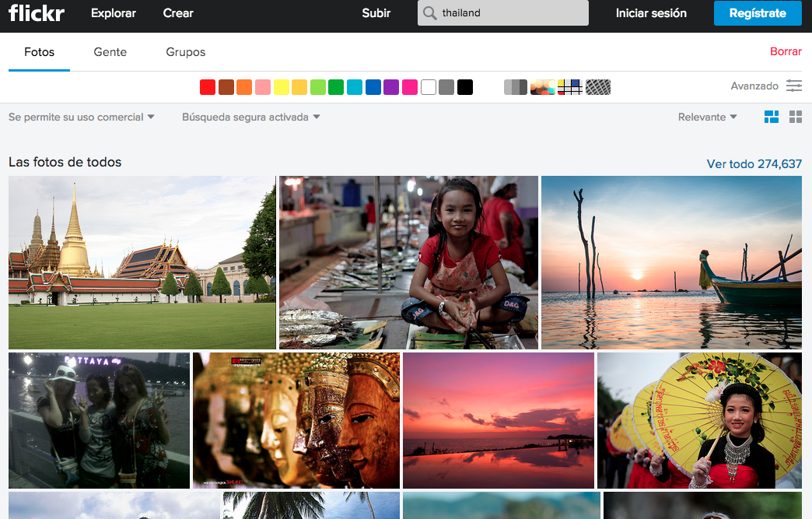Click the magnifying glass in the search bar

(428, 12)
